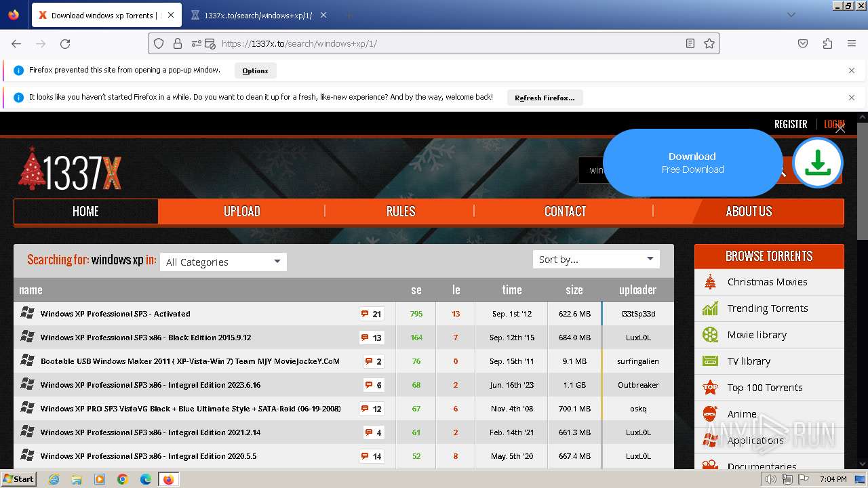This screenshot has width=868, height=488.
Task: Dismiss the refresh Firefox notification bar
Action: tap(852, 98)
